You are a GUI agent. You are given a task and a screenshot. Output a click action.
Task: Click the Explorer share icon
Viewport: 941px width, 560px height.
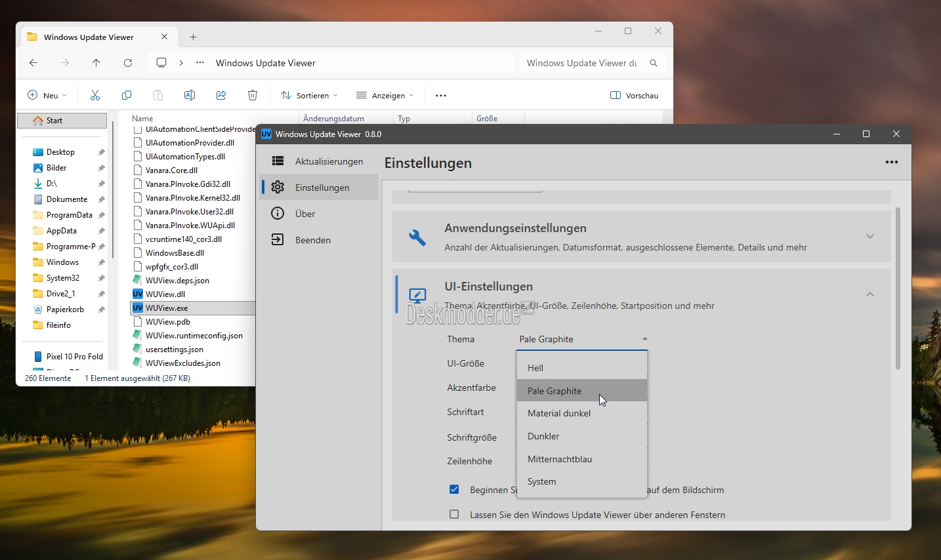point(221,96)
